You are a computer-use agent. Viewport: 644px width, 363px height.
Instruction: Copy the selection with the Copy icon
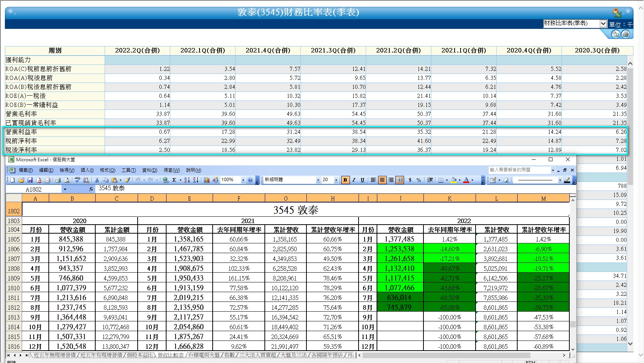105,180
